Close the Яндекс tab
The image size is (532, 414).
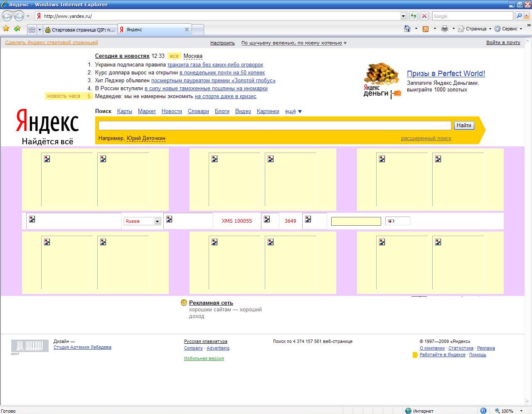tap(187, 30)
